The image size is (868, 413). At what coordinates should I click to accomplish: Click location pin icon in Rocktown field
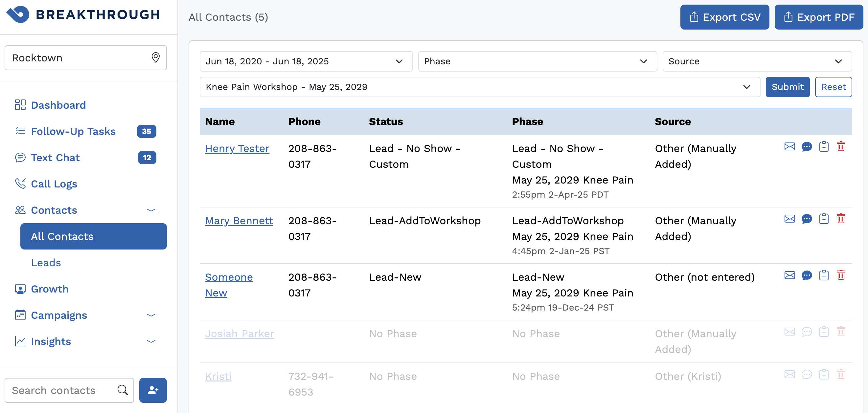[x=155, y=57]
